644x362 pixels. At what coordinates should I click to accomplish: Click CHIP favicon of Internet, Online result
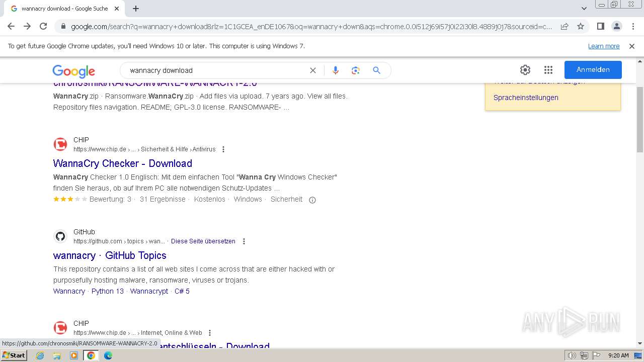pyautogui.click(x=60, y=328)
